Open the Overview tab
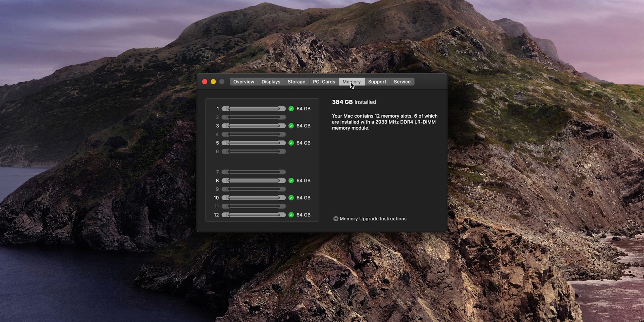644x322 pixels. pos(244,82)
